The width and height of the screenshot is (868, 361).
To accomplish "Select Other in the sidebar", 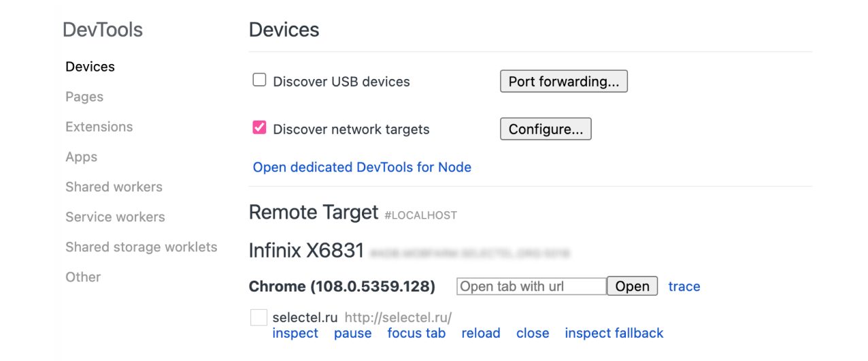I will point(83,277).
